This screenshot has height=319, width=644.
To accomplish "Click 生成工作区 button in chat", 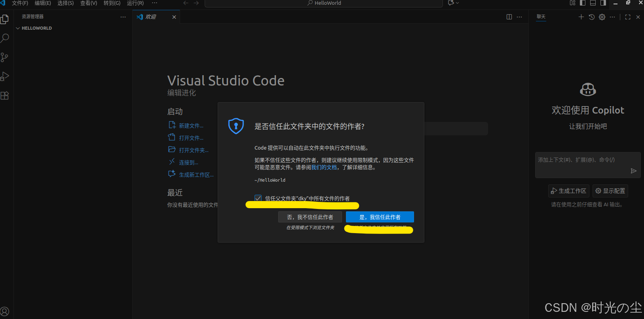I will point(569,191).
